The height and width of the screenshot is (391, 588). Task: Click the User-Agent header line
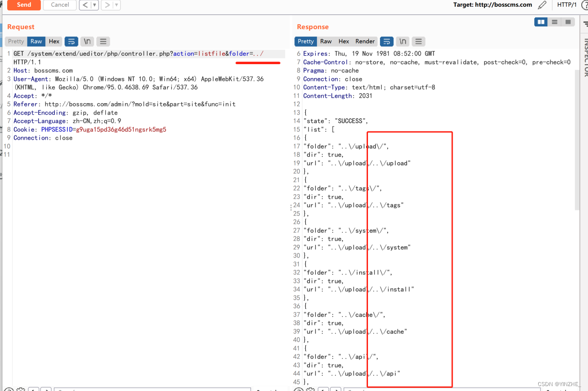138,83
